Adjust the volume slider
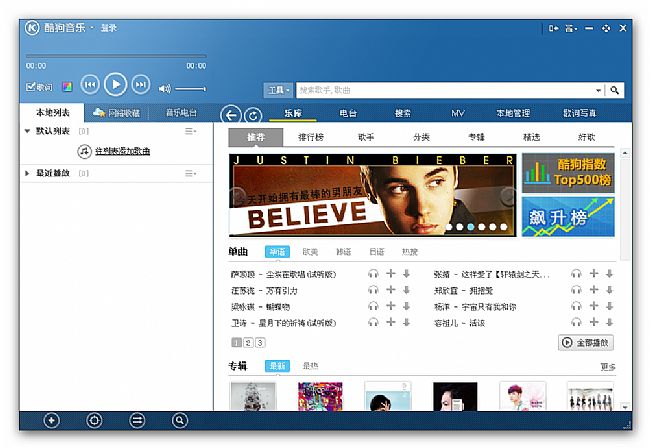Viewport: 650px width, 448px height. pos(190,89)
